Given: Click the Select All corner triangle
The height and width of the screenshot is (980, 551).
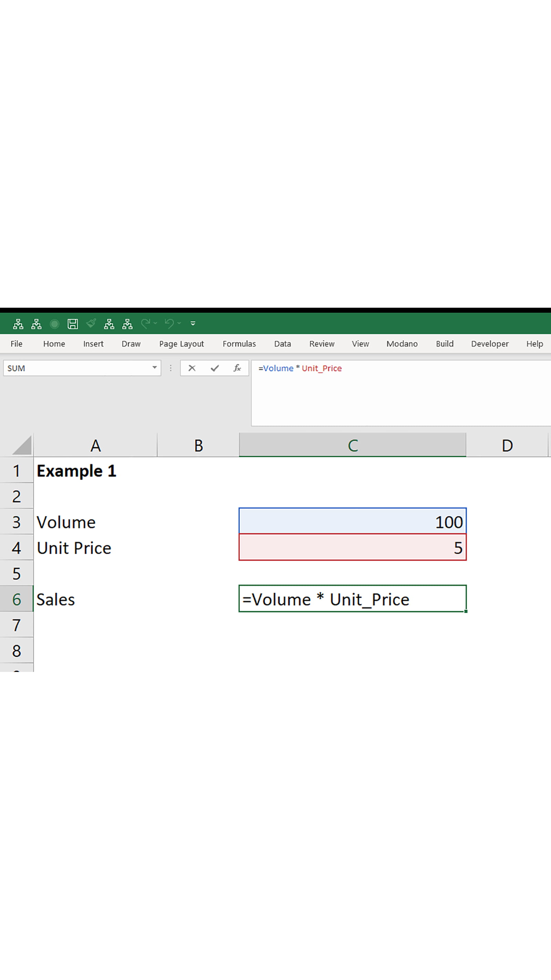Looking at the screenshot, I should point(22,446).
